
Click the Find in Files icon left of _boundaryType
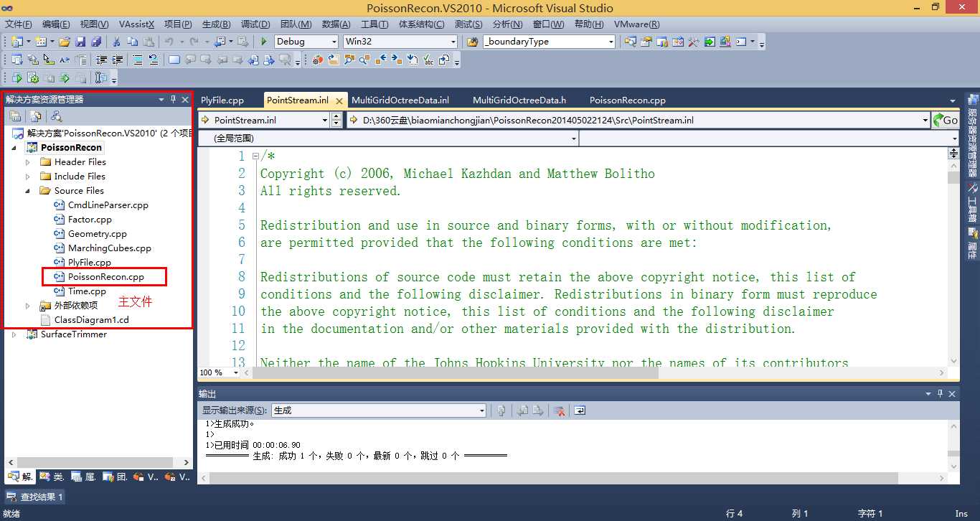point(472,42)
